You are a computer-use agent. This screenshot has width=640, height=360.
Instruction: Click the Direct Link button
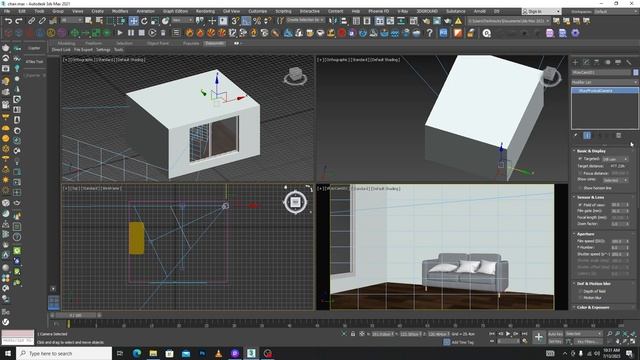[x=61, y=50]
